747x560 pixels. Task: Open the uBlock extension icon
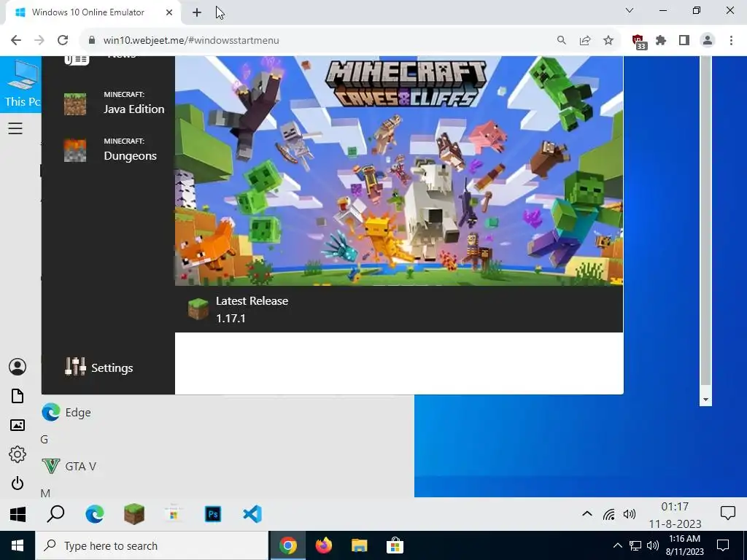tap(639, 42)
